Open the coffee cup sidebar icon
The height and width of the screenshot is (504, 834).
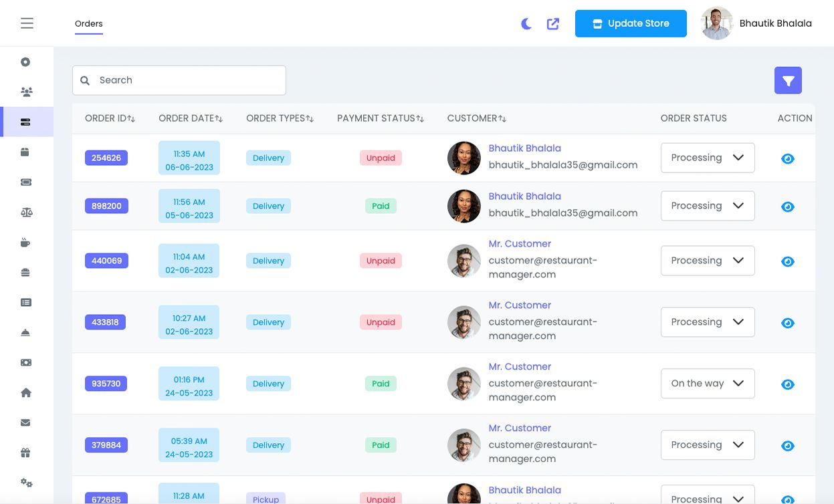coord(26,243)
